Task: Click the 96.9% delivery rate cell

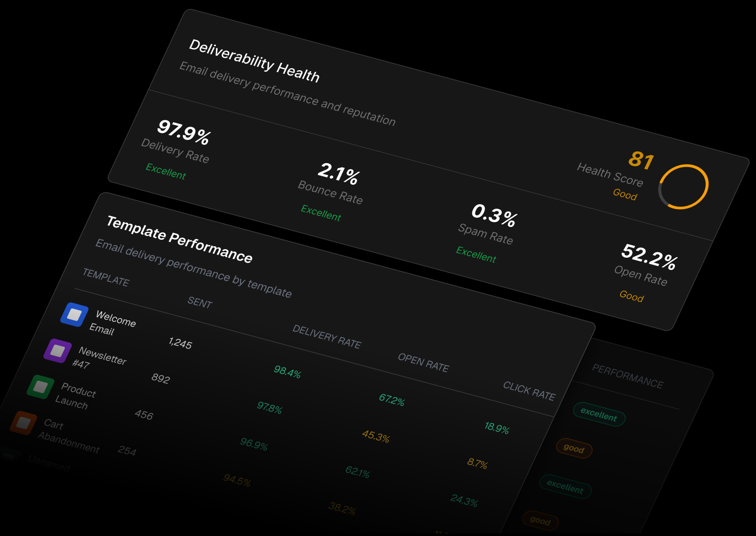Action: click(254, 444)
